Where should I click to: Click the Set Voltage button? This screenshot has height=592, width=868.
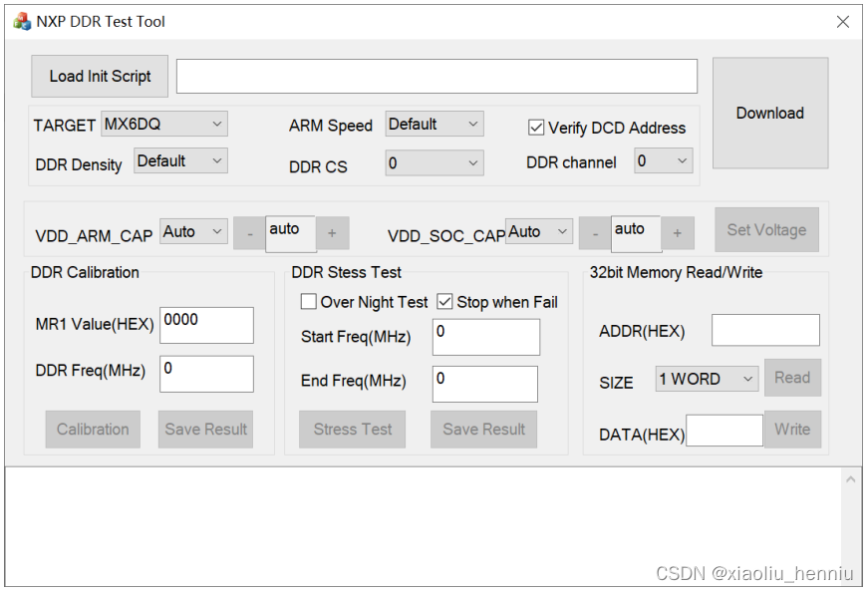766,229
